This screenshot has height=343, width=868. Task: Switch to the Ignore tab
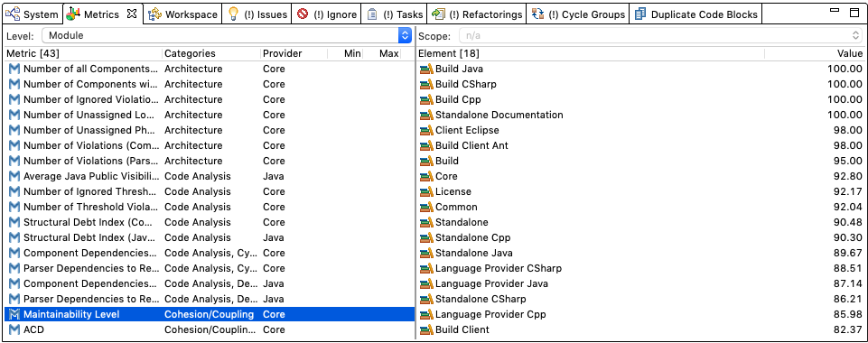pyautogui.click(x=327, y=14)
